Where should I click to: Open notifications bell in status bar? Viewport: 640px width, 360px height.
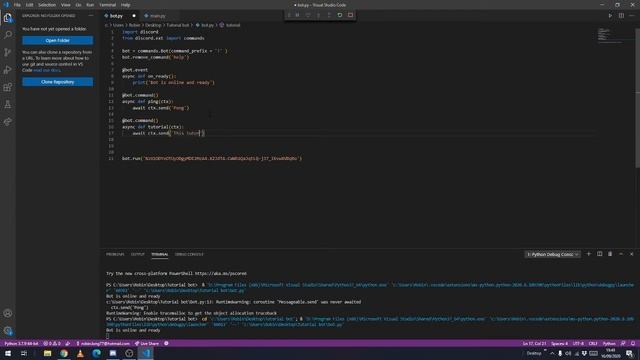point(633,344)
